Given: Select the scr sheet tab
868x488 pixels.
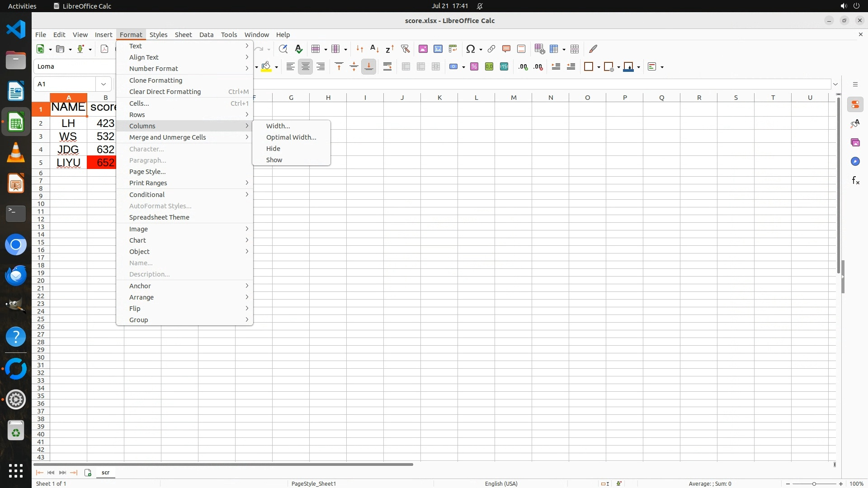Looking at the screenshot, I should click(105, 472).
